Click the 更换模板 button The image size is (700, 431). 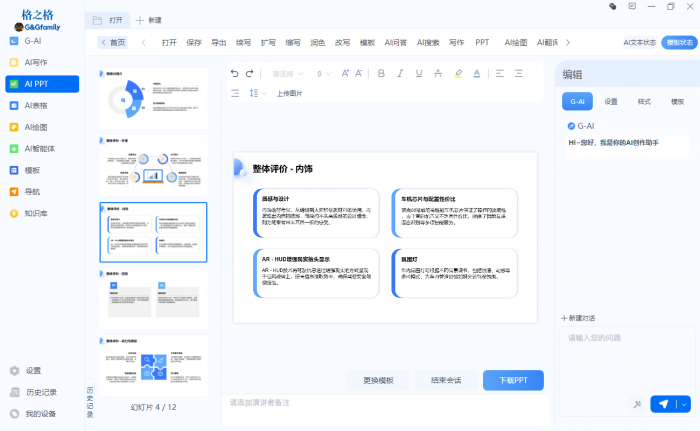378,380
